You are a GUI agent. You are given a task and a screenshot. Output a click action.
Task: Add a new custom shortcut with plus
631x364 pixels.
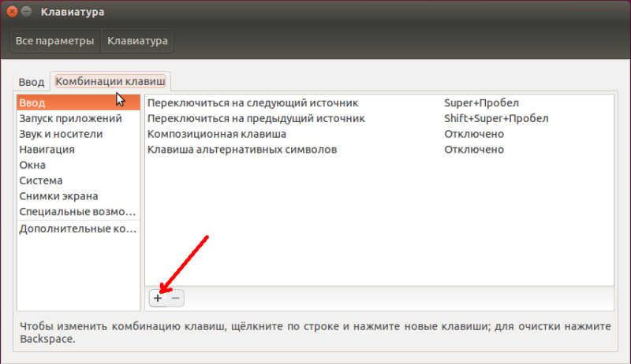coord(158,298)
